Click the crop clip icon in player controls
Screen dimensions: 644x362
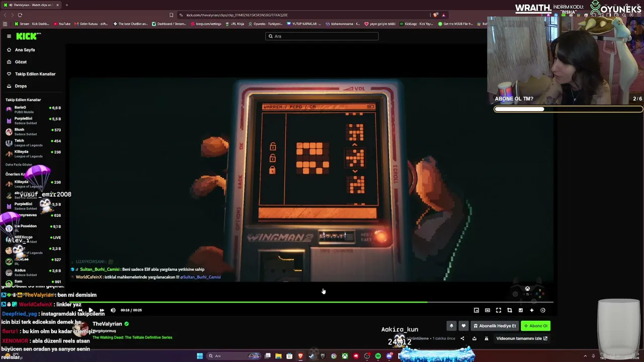[510, 310]
